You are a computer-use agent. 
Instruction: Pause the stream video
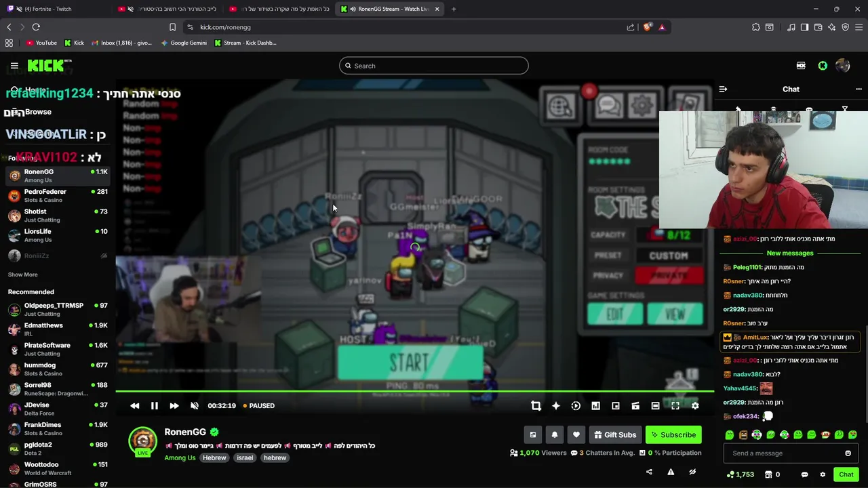[x=154, y=405]
